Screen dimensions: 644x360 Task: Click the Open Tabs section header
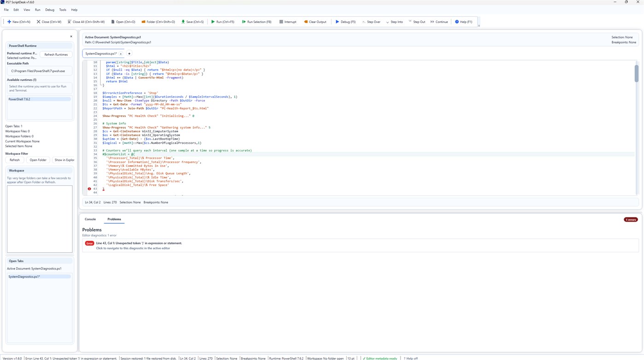[40, 261]
